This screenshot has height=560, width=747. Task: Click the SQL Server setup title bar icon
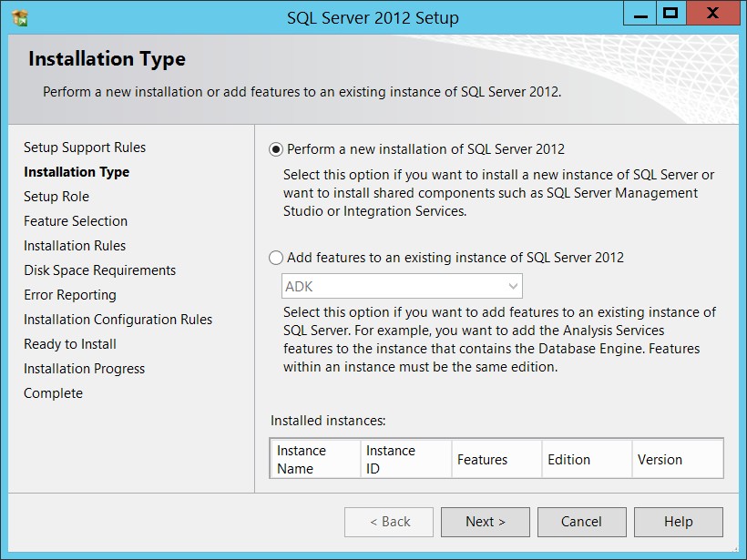click(x=20, y=18)
